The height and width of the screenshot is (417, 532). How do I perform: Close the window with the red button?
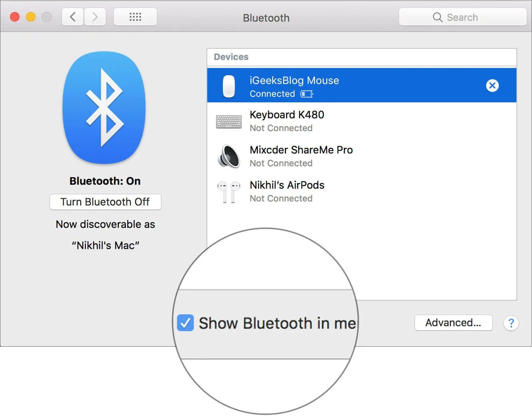pos(15,17)
